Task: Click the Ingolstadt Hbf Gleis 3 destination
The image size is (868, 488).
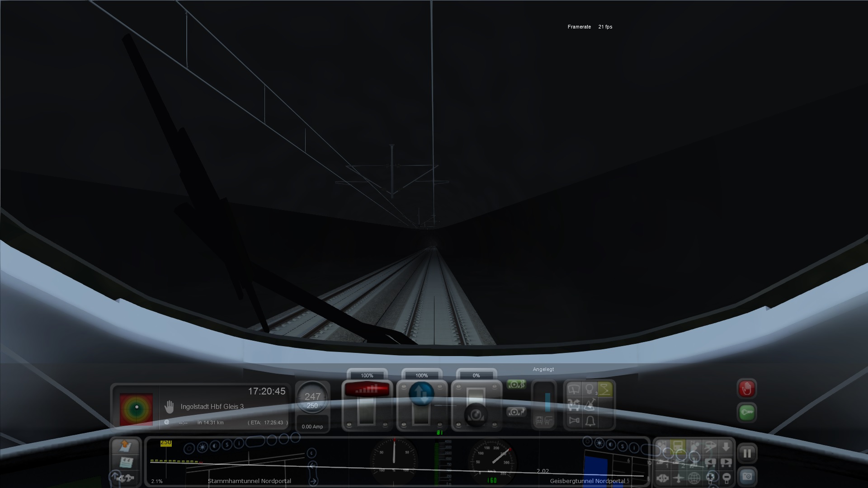Action: pos(212,407)
